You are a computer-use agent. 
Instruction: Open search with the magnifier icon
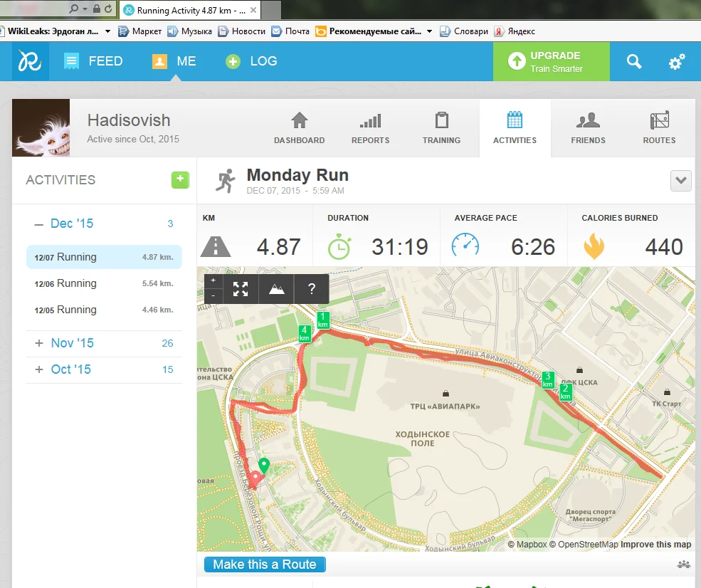pos(634,61)
